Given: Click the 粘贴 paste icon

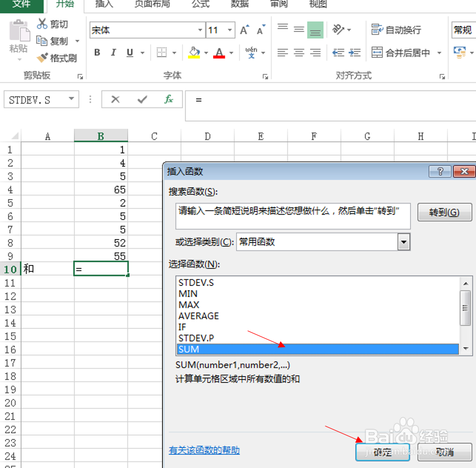Looking at the screenshot, I should pos(18,33).
